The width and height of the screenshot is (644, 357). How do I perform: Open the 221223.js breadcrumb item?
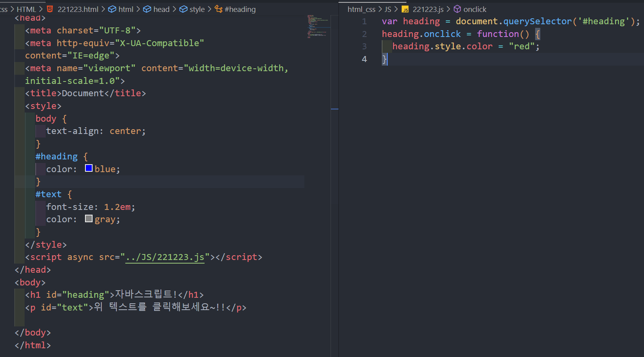click(428, 9)
